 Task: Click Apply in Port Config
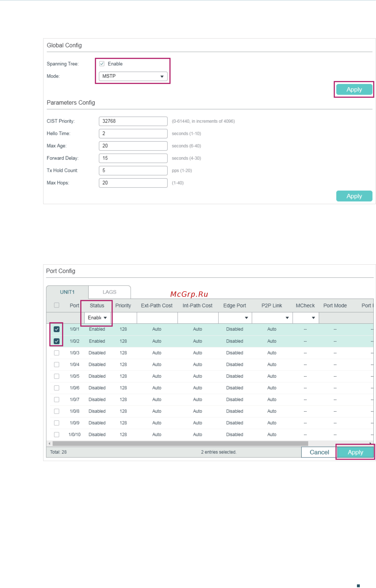[x=355, y=453]
